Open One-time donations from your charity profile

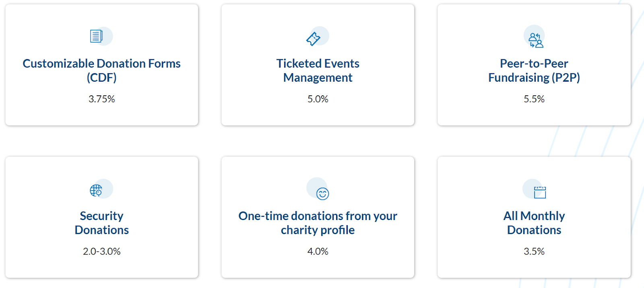[318, 223]
